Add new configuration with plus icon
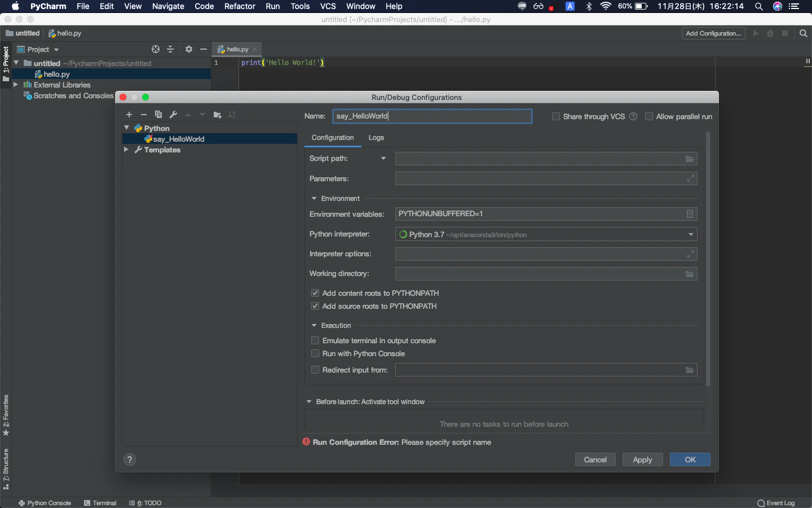Image resolution: width=812 pixels, height=508 pixels. pyautogui.click(x=129, y=115)
